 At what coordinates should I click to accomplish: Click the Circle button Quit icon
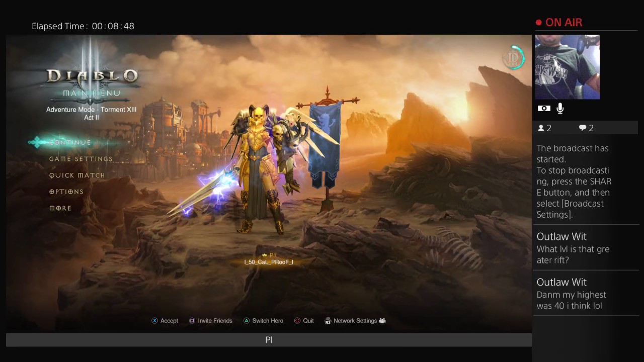(297, 321)
